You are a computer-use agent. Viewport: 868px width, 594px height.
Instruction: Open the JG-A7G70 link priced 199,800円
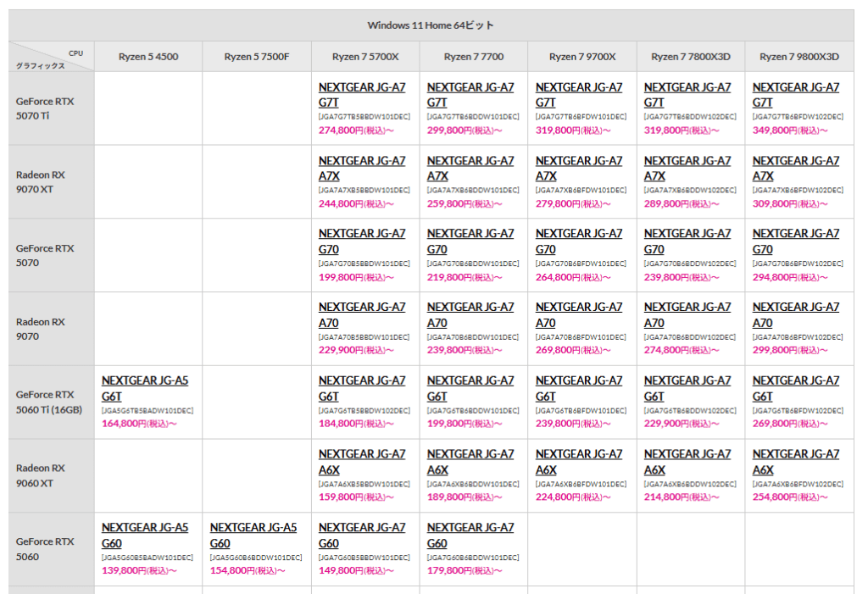361,241
